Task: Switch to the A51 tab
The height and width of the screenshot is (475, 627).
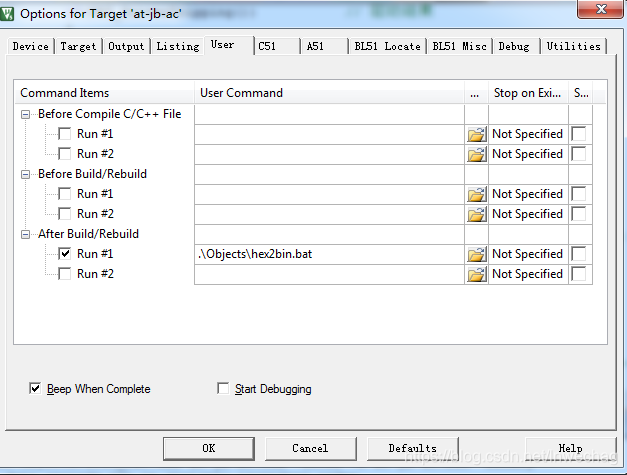Action: tap(325, 46)
